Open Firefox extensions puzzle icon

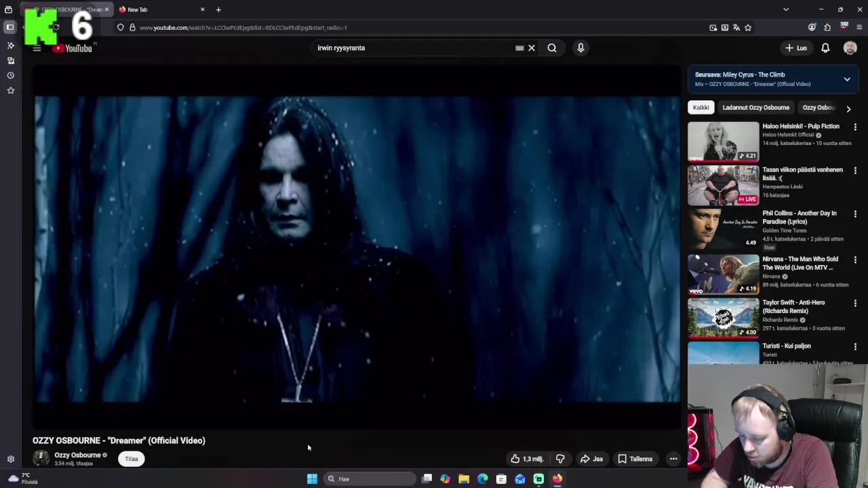pos(827,28)
